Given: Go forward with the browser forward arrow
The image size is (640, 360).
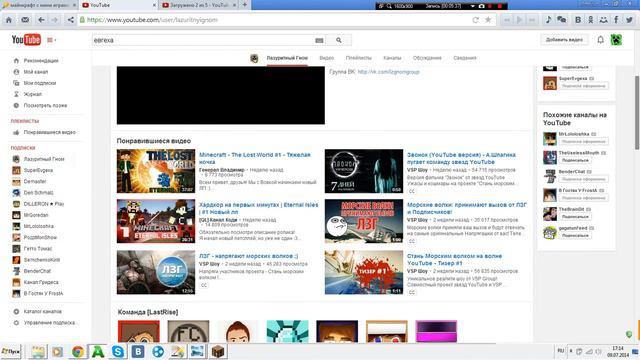Looking at the screenshot, I should coord(54,20).
